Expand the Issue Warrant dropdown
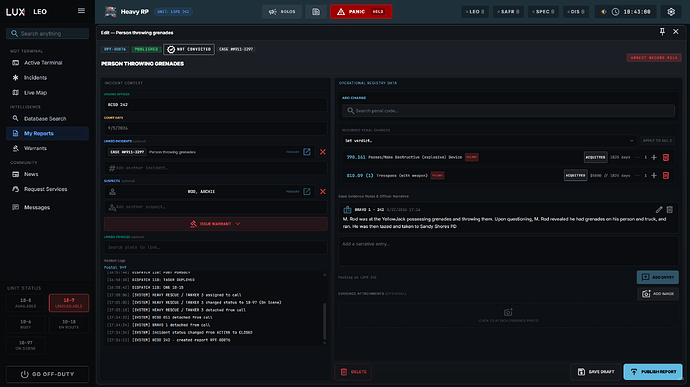The image size is (690, 387). 216,224
